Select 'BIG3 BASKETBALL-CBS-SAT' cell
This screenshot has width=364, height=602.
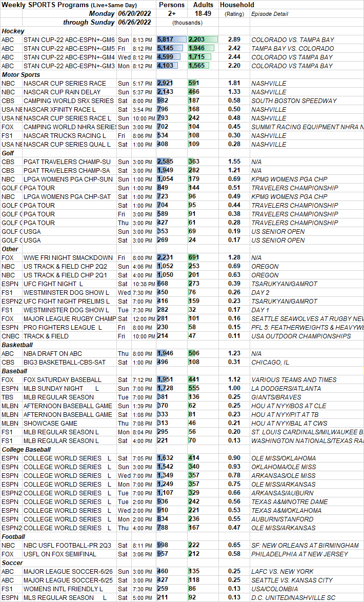(x=65, y=363)
